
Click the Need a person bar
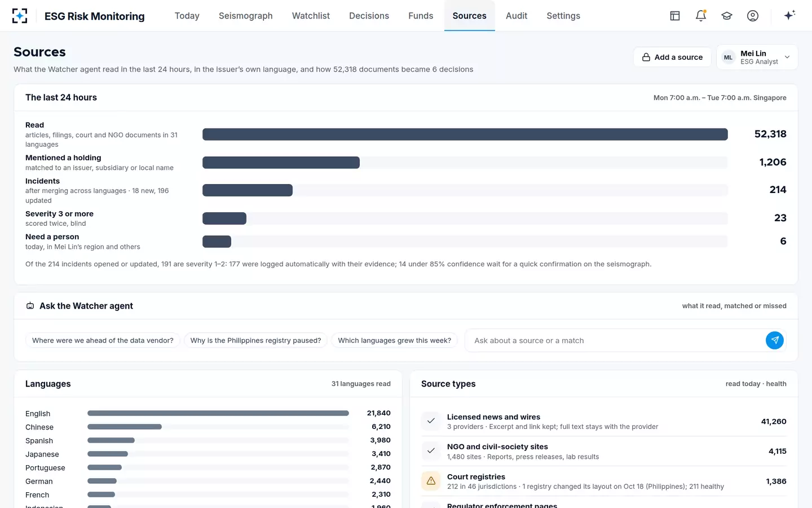point(217,242)
